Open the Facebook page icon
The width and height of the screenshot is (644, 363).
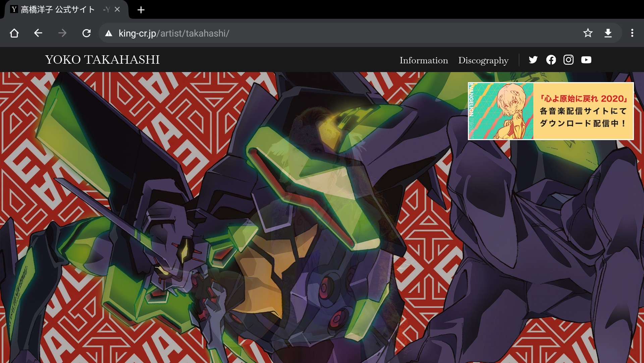click(551, 60)
